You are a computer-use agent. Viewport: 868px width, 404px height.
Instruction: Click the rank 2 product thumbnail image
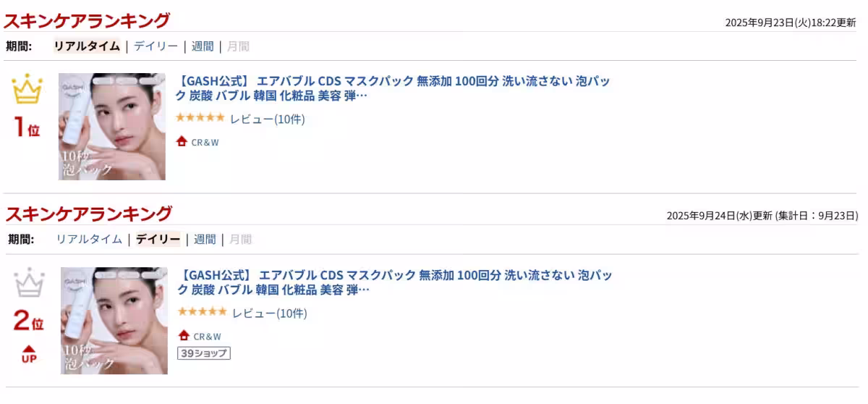114,320
